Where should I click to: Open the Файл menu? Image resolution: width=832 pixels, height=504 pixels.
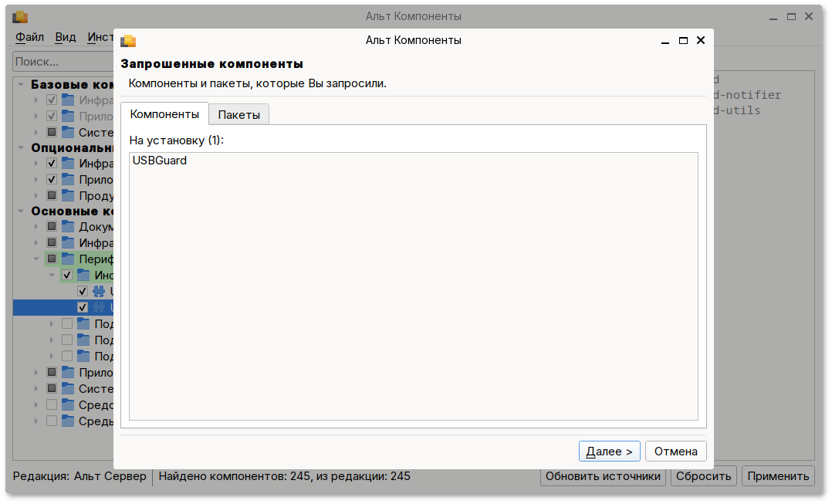point(29,37)
